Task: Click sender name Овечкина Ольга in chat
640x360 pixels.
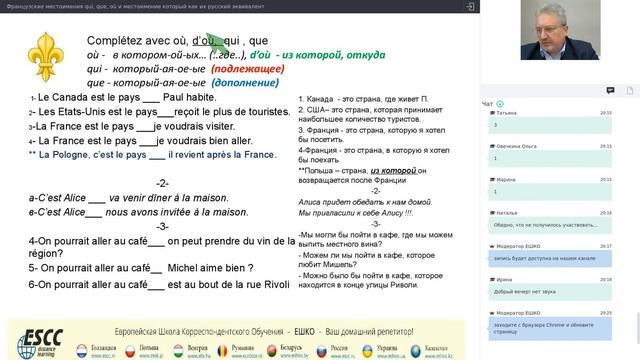Action: pos(516,146)
